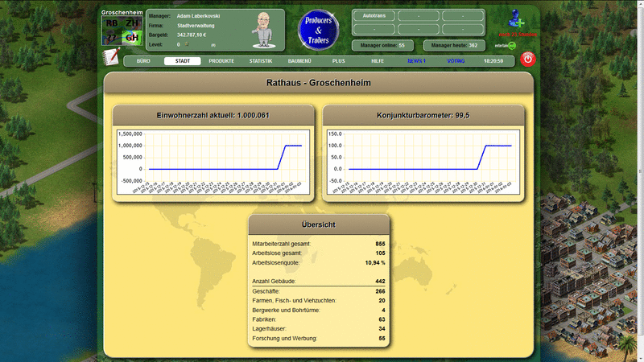Screen dimensions: 644x362
Task: Click the star icon beside Level
Action: click(187, 44)
